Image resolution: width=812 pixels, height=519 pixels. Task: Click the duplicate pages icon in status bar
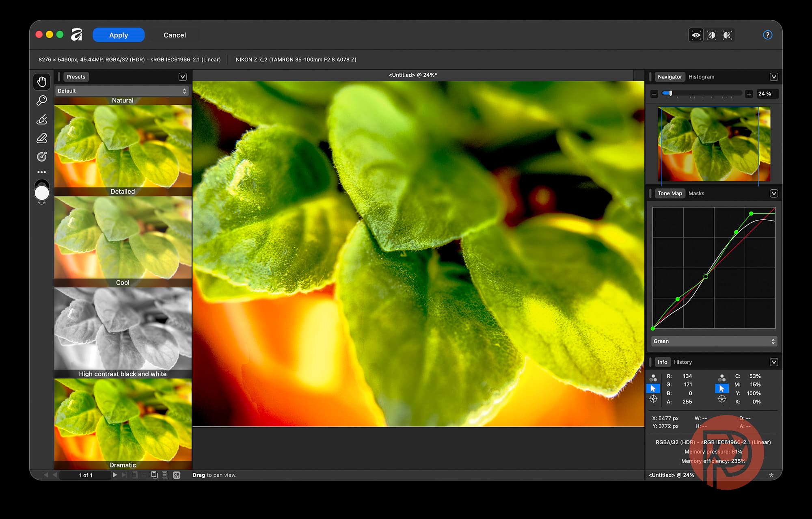[154, 475]
